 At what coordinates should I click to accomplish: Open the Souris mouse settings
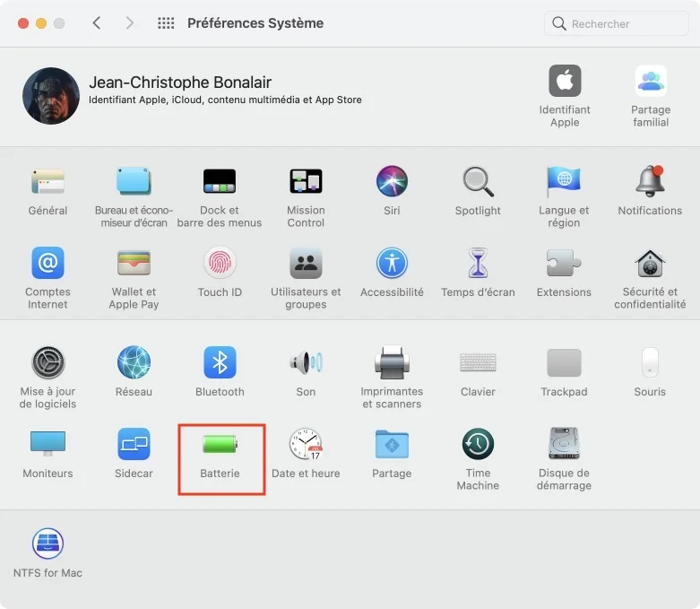650,362
